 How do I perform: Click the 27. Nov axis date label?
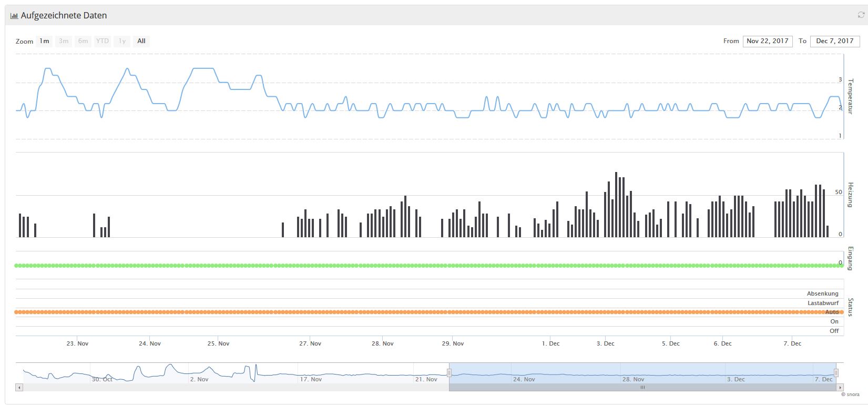point(310,343)
